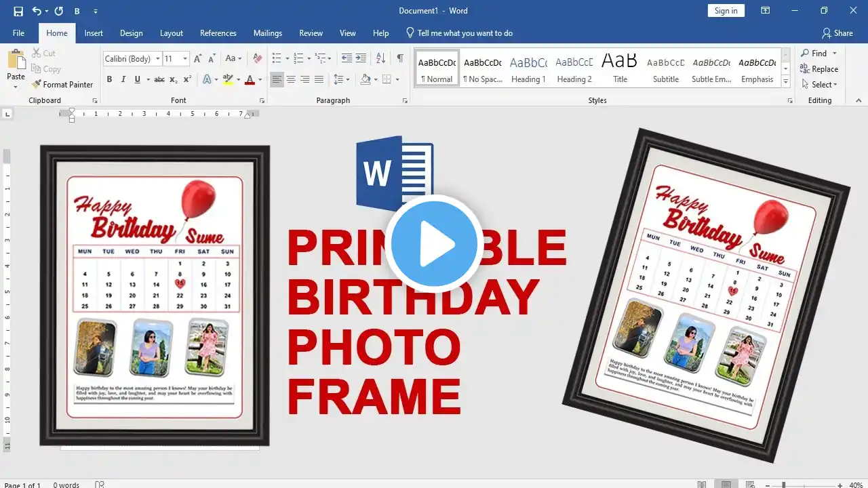Screen dimensions: 868x488
Task: Decrease the paragraph indent
Action: 347,59
